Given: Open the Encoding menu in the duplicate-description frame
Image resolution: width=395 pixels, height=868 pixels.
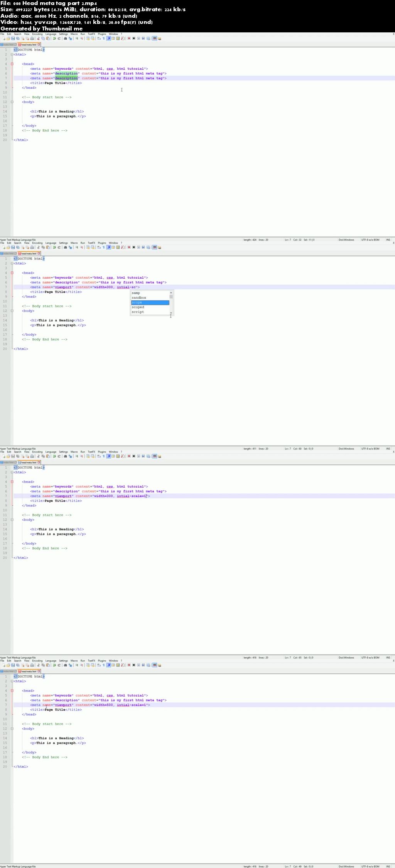Looking at the screenshot, I should coord(37,34).
